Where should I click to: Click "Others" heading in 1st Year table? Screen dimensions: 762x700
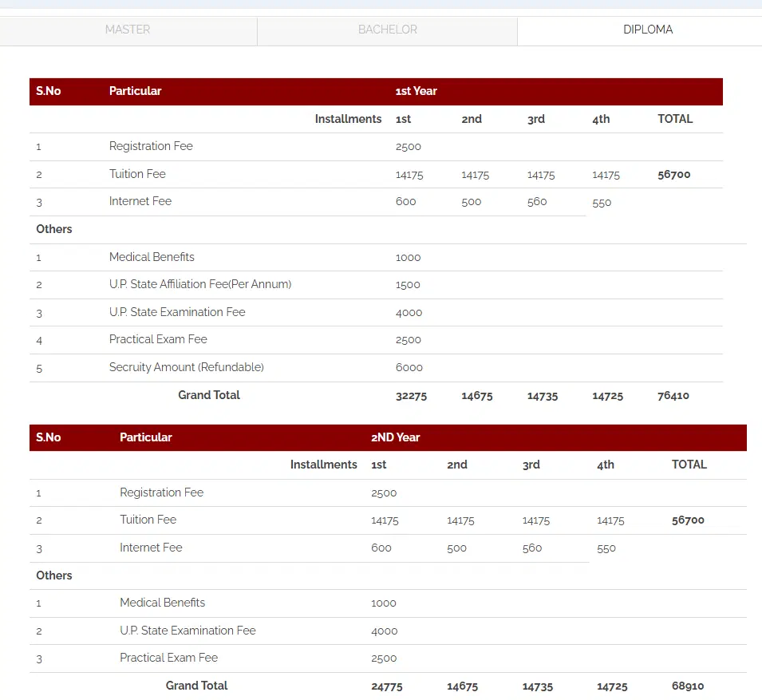point(54,229)
